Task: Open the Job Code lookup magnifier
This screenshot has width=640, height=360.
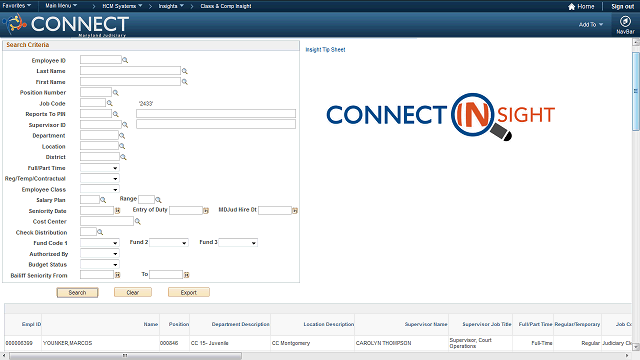Action: [x=109, y=103]
